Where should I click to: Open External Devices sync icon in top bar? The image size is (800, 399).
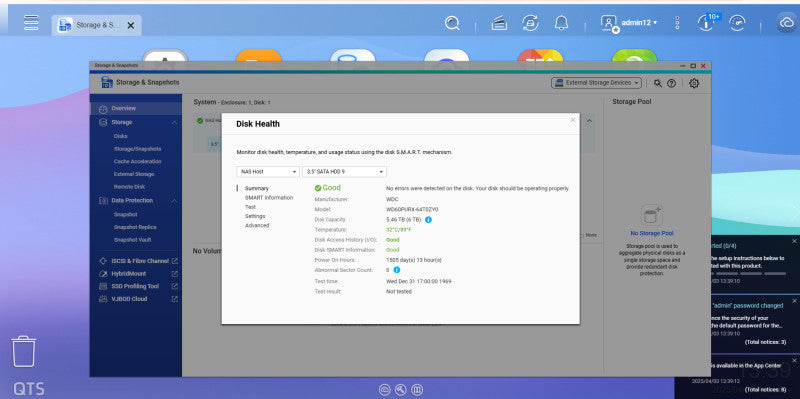[x=530, y=23]
